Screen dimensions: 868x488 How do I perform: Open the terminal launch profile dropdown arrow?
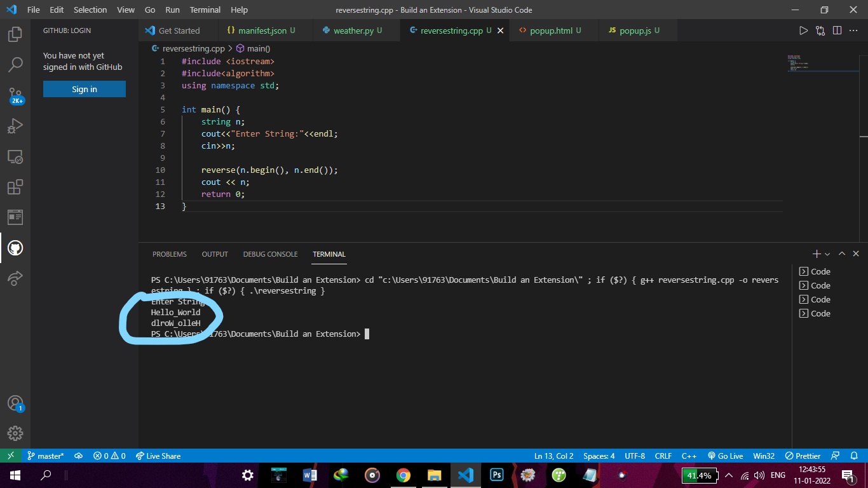pos(827,254)
